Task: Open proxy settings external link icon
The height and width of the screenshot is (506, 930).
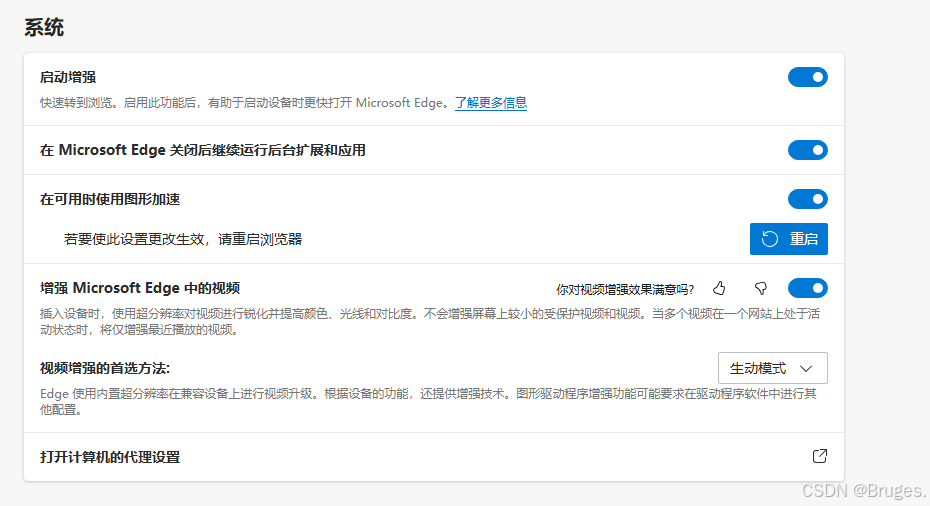Action: tap(819, 456)
